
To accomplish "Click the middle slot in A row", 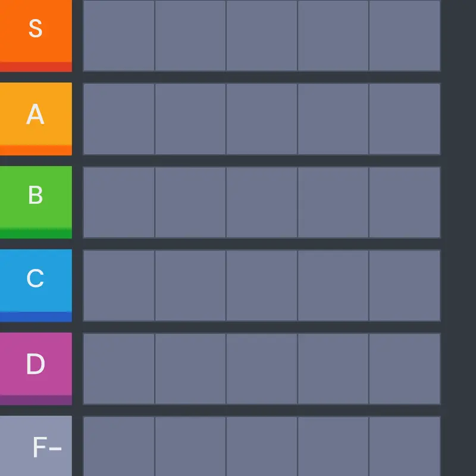I will pos(262,119).
